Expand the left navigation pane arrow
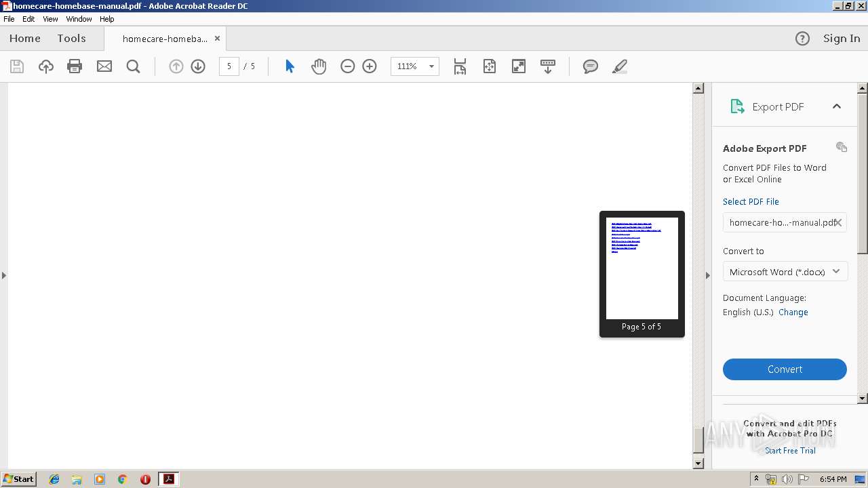The height and width of the screenshot is (488, 868). (x=4, y=275)
